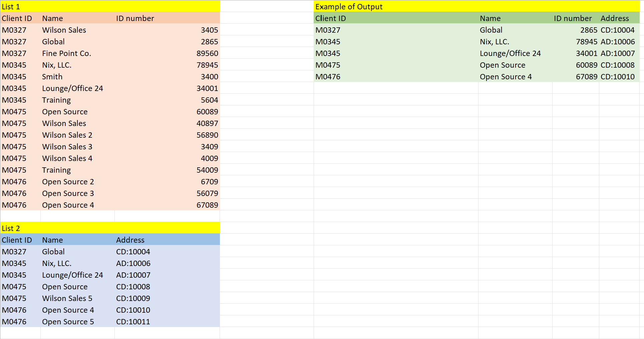Select the Address header in List 2

(x=130, y=240)
